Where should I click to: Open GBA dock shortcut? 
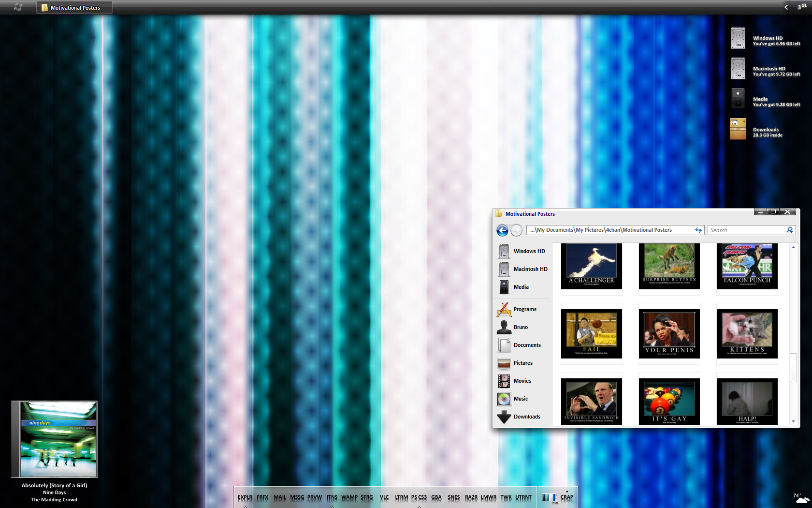point(436,497)
